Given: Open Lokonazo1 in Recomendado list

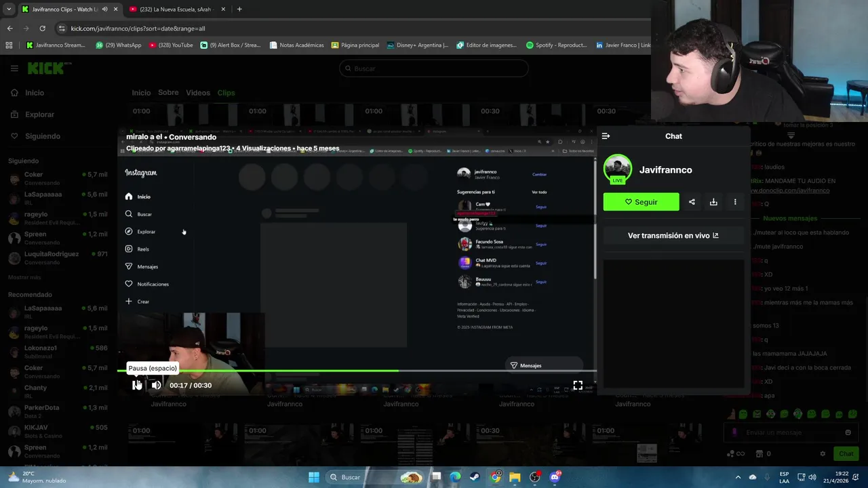Looking at the screenshot, I should pyautogui.click(x=58, y=351).
